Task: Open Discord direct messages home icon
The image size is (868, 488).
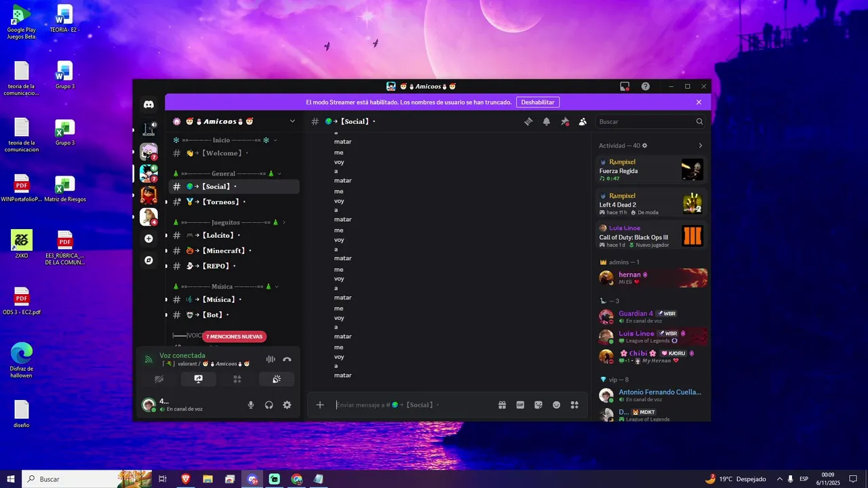Action: [149, 104]
